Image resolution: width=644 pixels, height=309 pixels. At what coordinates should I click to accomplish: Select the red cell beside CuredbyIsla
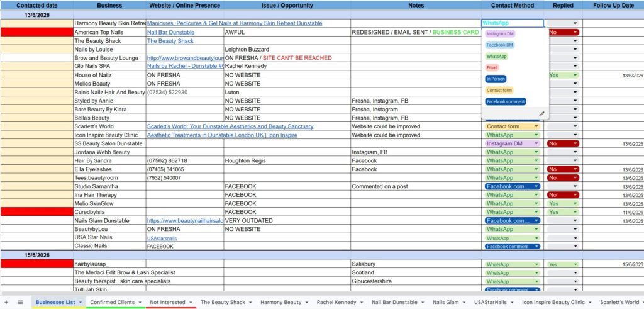point(36,212)
